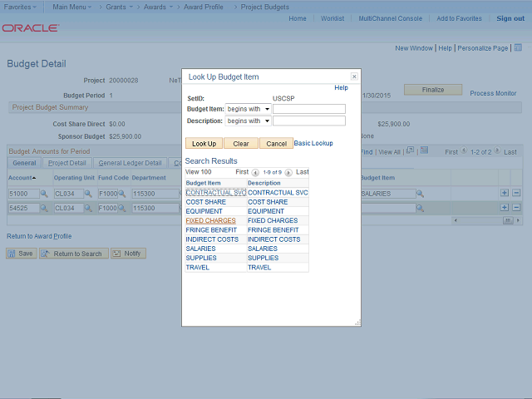Screen dimensions: 532x399
Task: Expand the Favorites menu
Action: [22, 6]
